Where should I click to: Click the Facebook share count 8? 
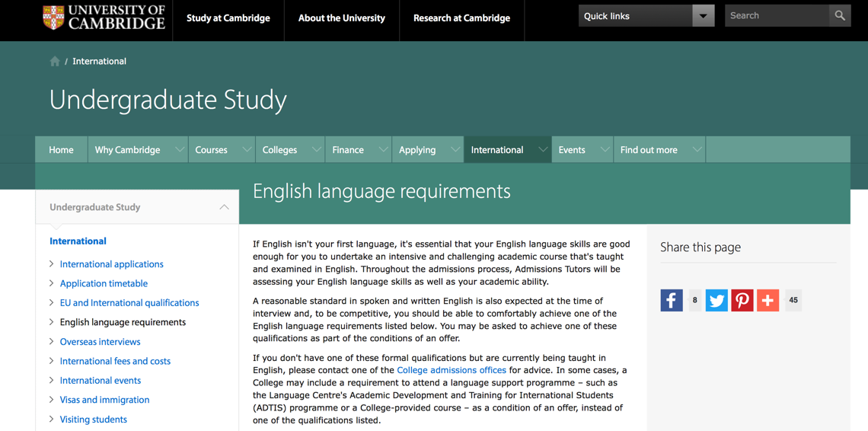tap(694, 300)
